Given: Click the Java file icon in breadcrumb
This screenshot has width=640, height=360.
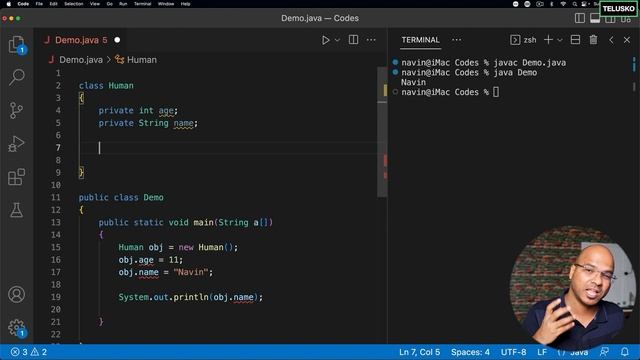Looking at the screenshot, I should click(51, 60).
